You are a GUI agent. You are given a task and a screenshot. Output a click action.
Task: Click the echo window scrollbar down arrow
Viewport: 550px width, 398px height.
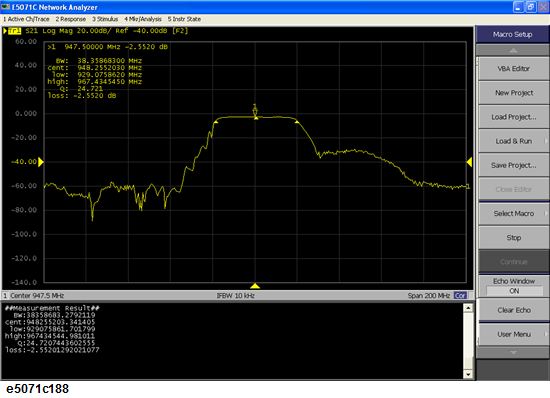[468, 375]
